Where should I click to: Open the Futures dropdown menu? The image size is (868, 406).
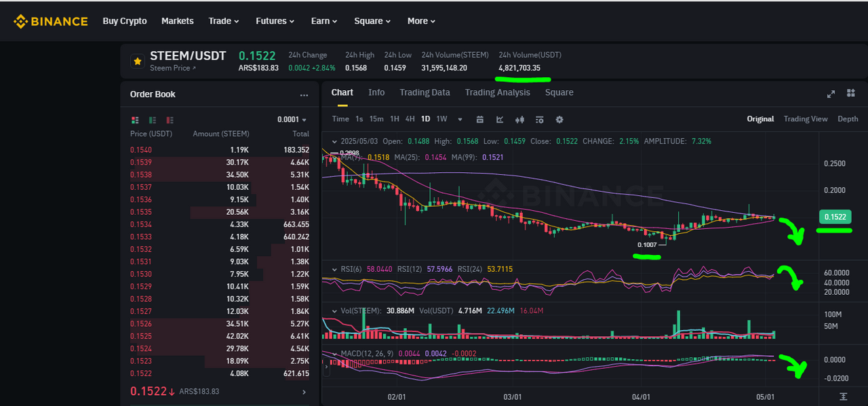point(275,21)
